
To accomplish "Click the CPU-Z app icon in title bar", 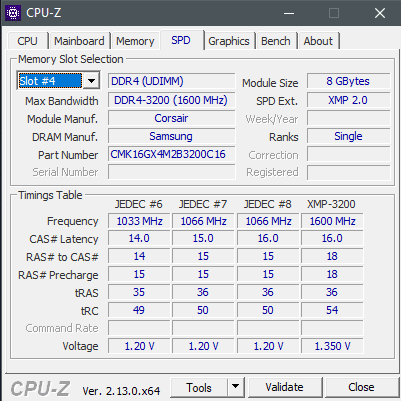I will point(13,13).
